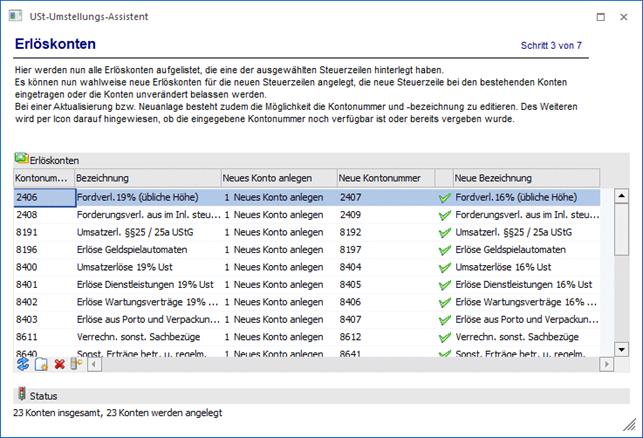Click the traffic light Status icon

[x=22, y=395]
